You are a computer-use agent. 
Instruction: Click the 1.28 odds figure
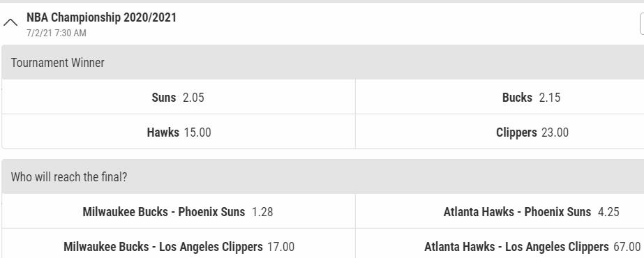(x=262, y=212)
